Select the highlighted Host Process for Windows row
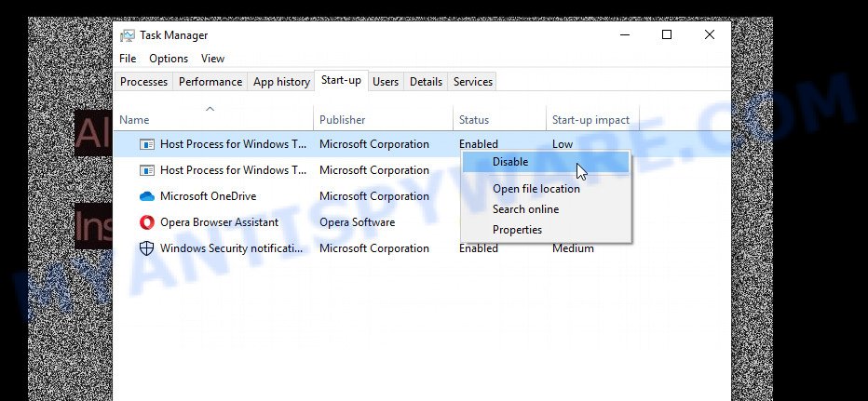868x401 pixels. 422,144
